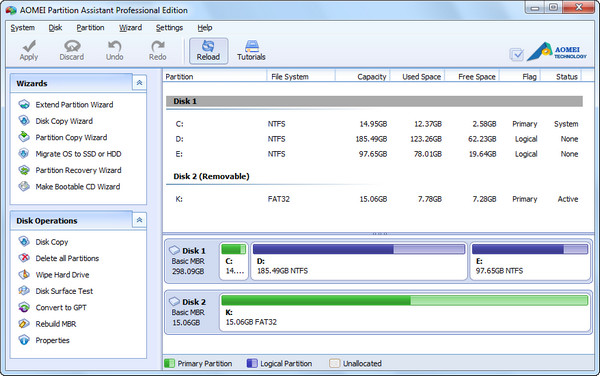Viewport: 600px width, 376px height.
Task: Select the Rebuild MBR link
Action: coord(56,324)
